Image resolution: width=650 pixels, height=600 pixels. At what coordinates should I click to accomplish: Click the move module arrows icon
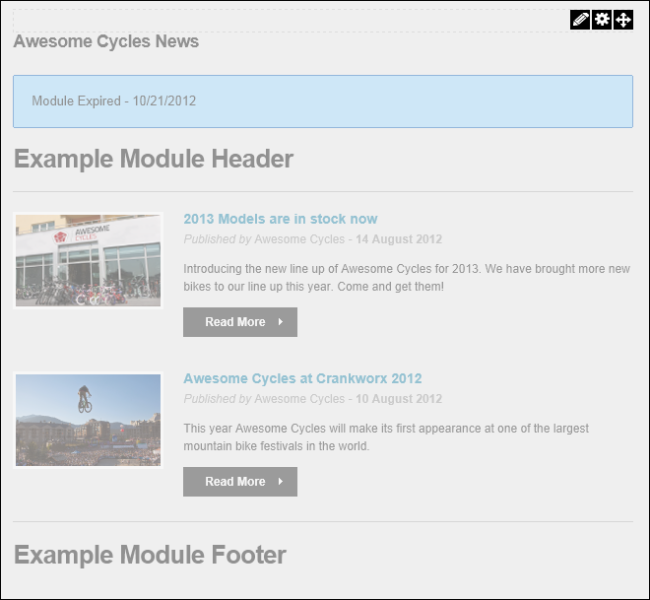tap(623, 19)
